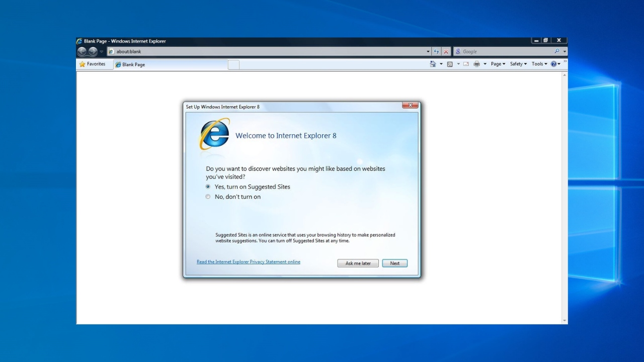Select Yes, turn on Suggested Sites
Screen dimensions: 644x362
coord(248,187)
